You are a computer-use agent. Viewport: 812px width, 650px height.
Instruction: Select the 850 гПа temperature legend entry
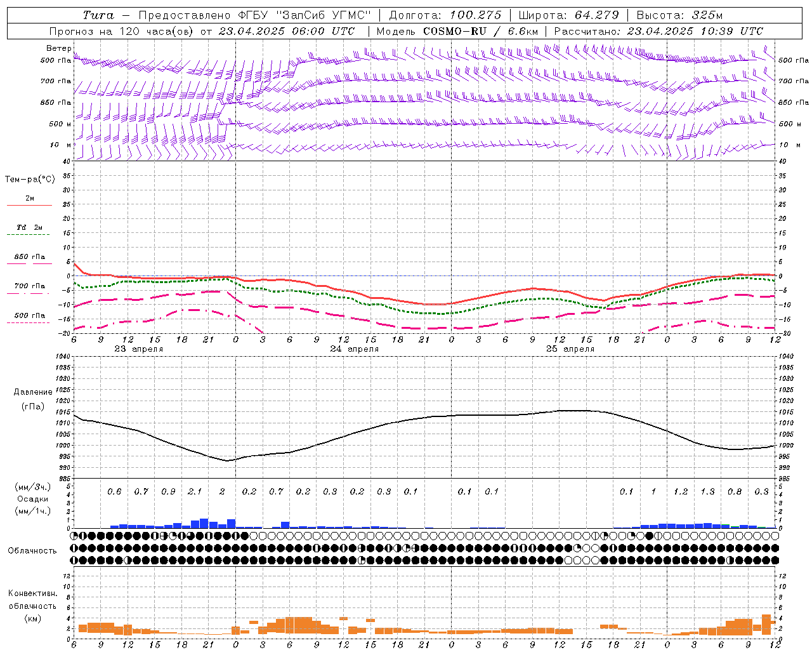pos(29,257)
